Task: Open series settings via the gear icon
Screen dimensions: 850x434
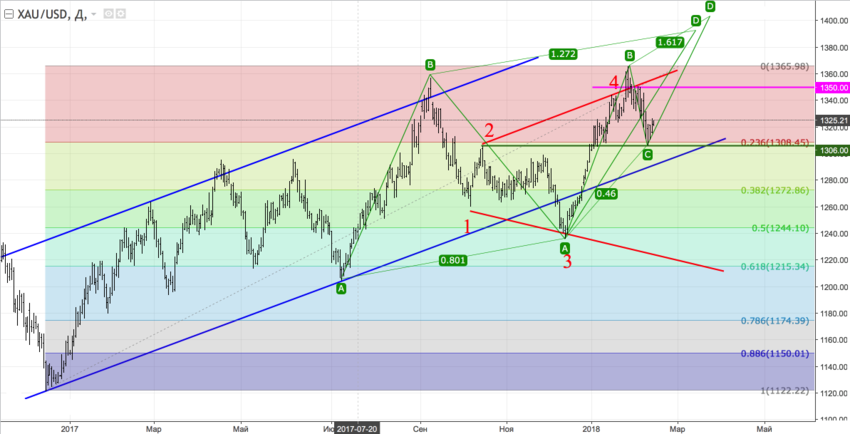Action: (x=122, y=15)
